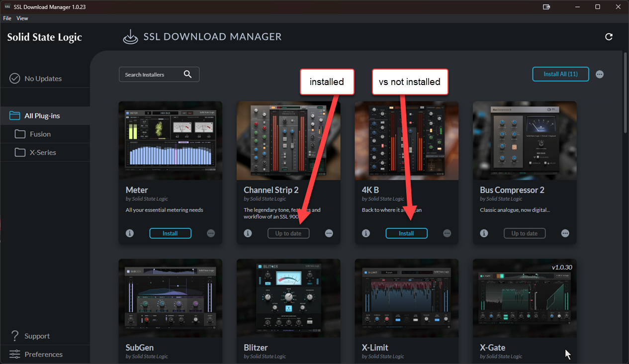Screen dimensions: 629x364
Task: Open more options next to Install All
Action: pos(600,74)
